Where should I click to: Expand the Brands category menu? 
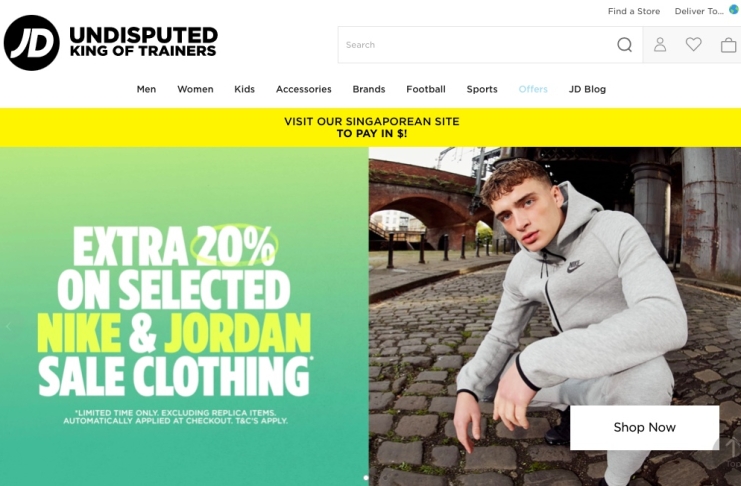369,89
